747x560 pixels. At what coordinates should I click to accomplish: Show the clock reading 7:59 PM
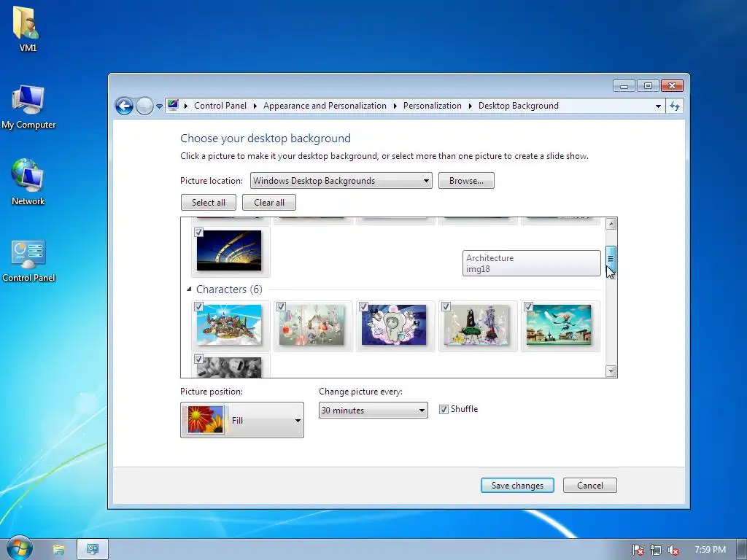(x=710, y=550)
